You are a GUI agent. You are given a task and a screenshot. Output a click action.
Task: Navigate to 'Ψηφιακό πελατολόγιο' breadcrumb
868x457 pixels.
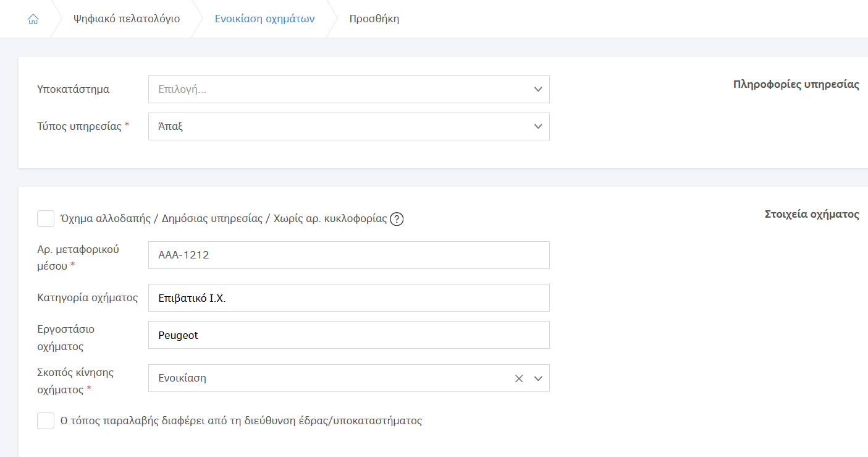point(127,19)
